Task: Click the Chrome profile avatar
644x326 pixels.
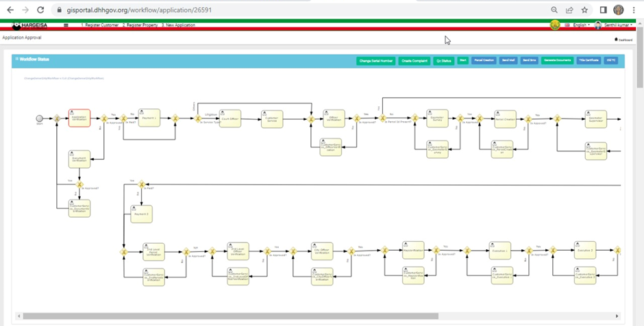Action: pos(619,10)
